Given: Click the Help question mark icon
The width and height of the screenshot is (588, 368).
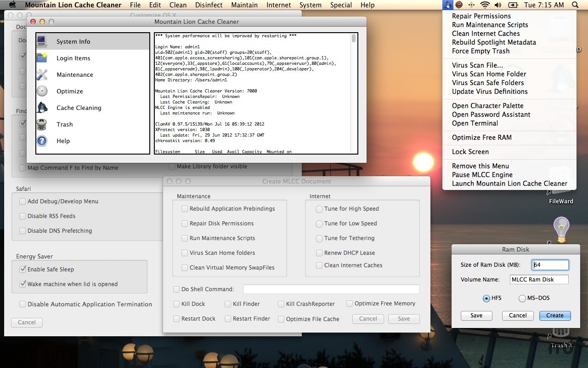Looking at the screenshot, I should pyautogui.click(x=42, y=141).
